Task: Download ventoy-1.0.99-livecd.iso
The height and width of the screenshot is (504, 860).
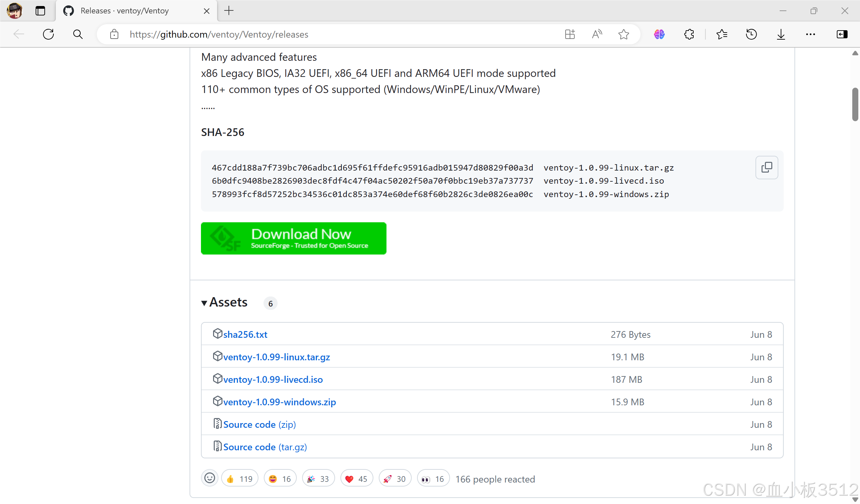Action: 273,379
